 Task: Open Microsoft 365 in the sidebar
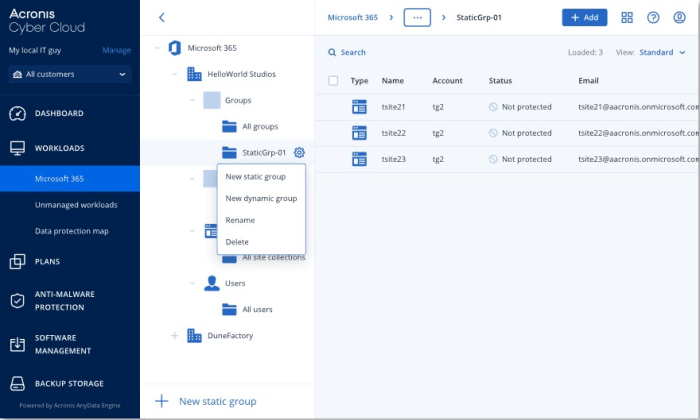(x=70, y=179)
